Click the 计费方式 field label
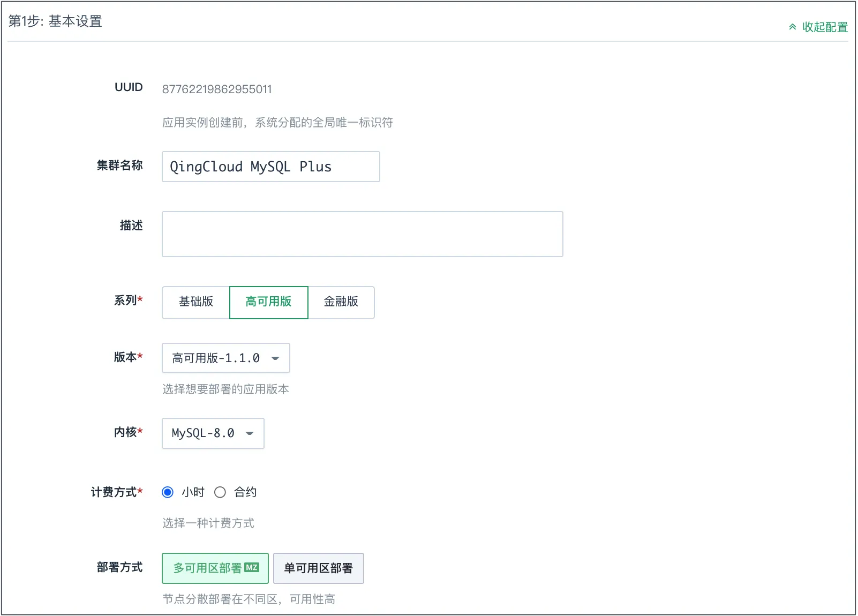This screenshot has height=616, width=858. (117, 492)
